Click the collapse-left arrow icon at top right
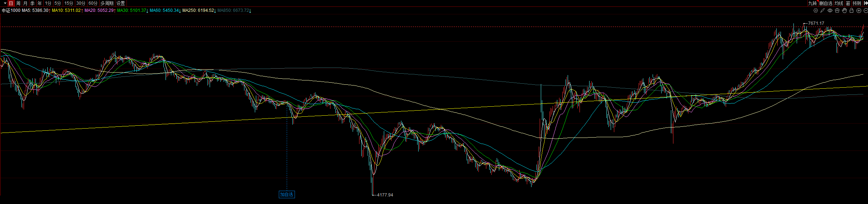Viewport: 868px width, 204px height. click(865, 3)
